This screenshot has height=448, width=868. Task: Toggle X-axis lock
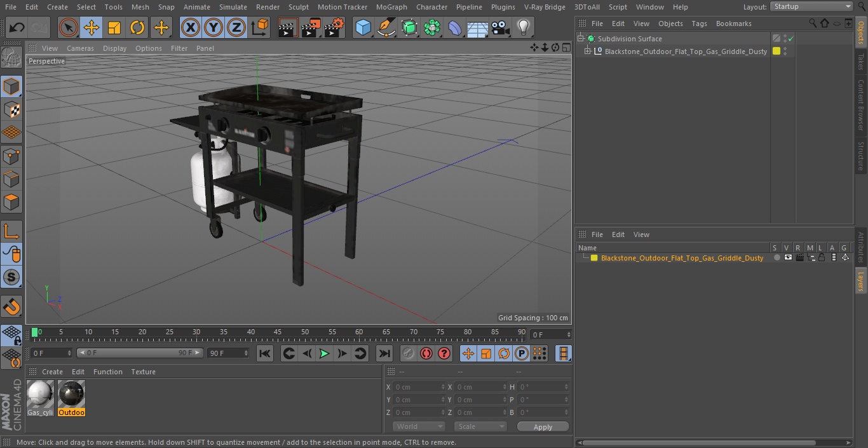tap(190, 27)
